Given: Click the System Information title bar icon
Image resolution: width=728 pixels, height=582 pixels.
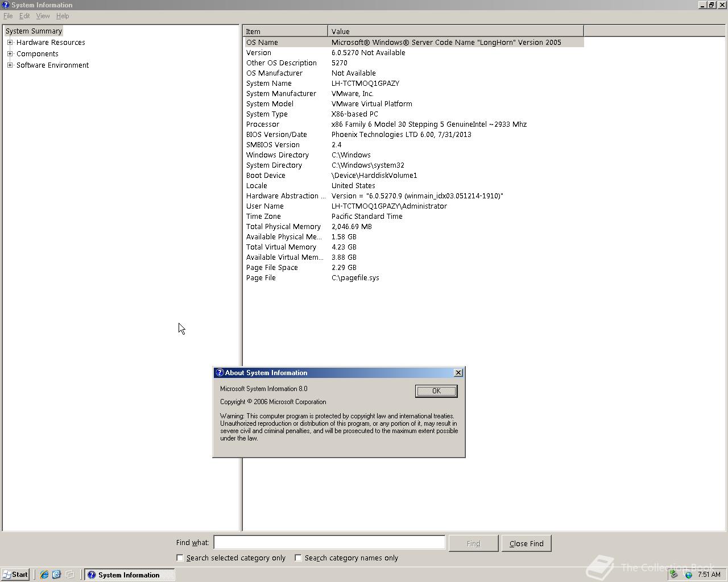Looking at the screenshot, I should point(6,5).
